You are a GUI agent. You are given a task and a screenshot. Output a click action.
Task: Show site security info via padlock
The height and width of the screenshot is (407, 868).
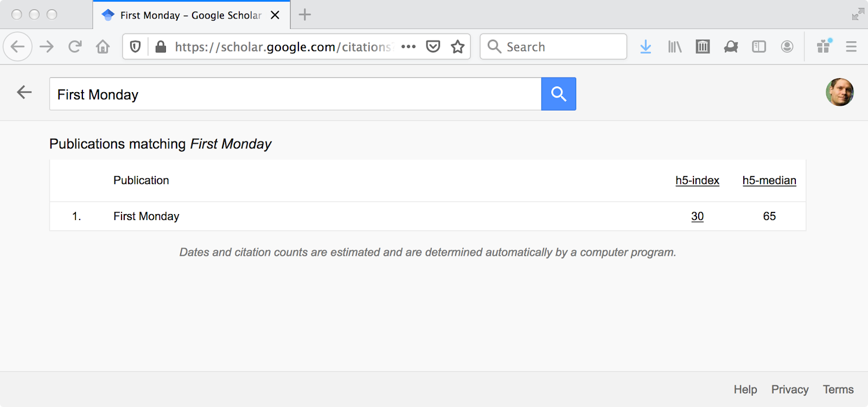[x=161, y=47]
